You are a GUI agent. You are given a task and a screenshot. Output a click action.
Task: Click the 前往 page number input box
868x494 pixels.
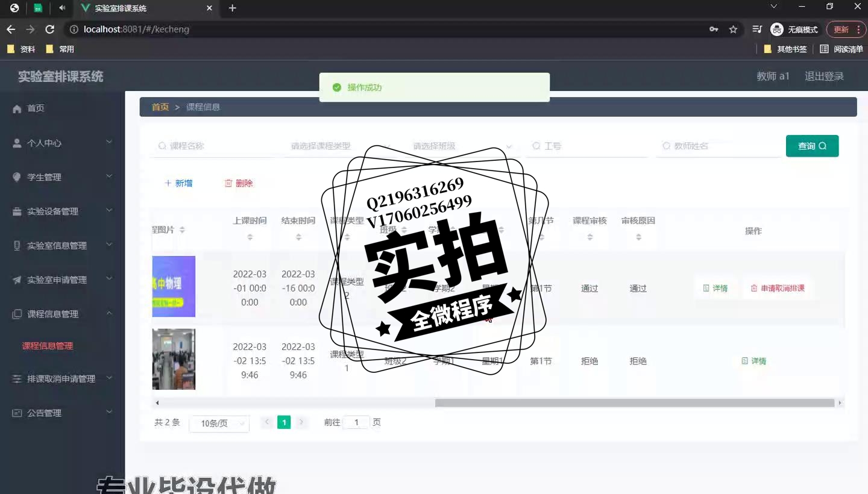356,422
